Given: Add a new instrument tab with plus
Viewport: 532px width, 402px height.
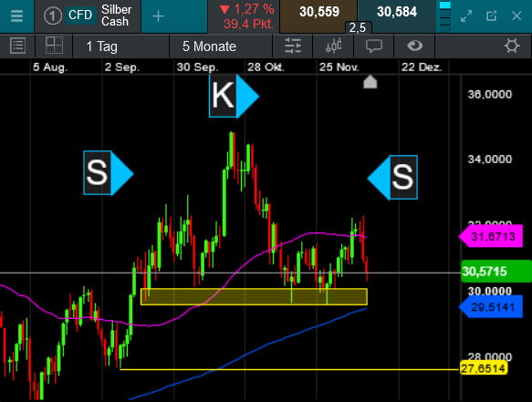Looking at the screenshot, I should tap(158, 15).
